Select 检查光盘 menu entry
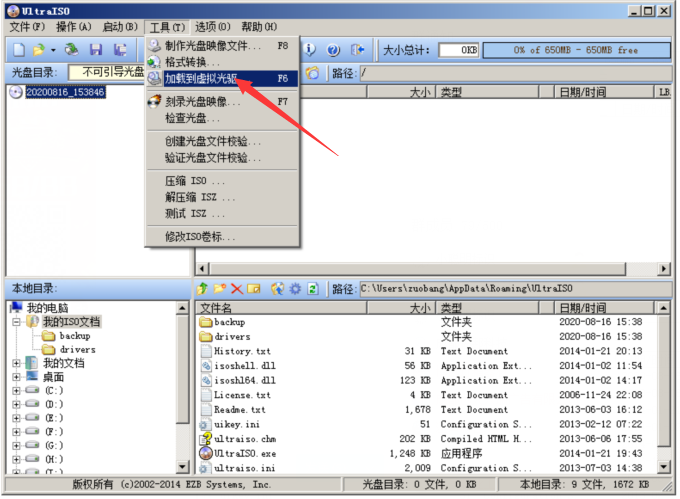Screen dimensions: 680x499 pyautogui.click(x=223, y=118)
